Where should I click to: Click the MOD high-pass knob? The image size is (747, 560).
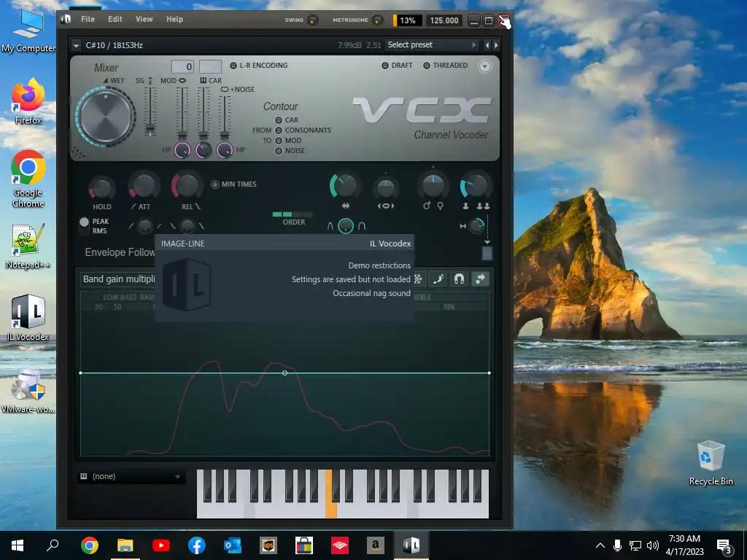point(182,150)
